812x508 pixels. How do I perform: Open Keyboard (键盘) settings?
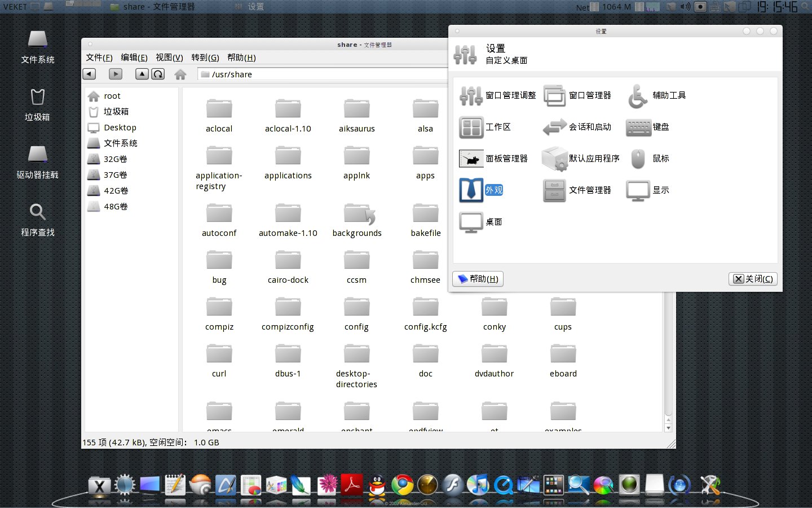pyautogui.click(x=648, y=127)
